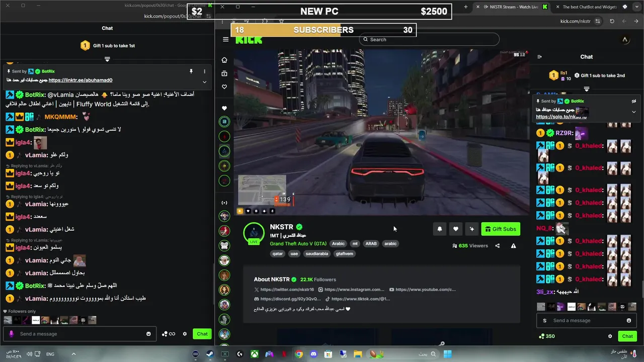Click the bell notification icon for NKSTR
644x362 pixels.
(x=440, y=229)
